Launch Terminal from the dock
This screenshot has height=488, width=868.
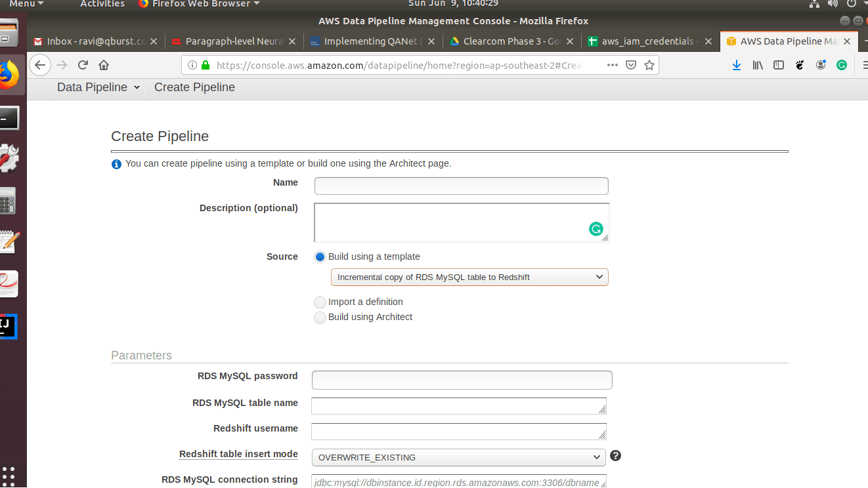pos(9,118)
